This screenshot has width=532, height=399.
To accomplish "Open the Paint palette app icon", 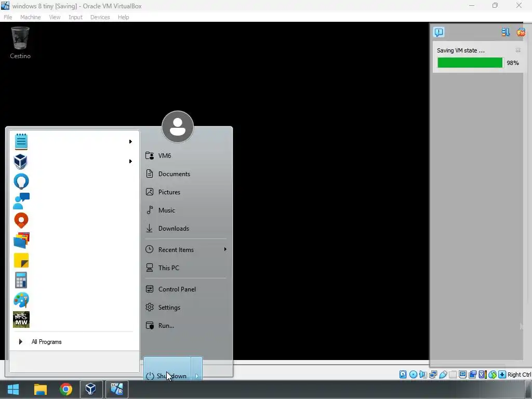I will coord(21,300).
